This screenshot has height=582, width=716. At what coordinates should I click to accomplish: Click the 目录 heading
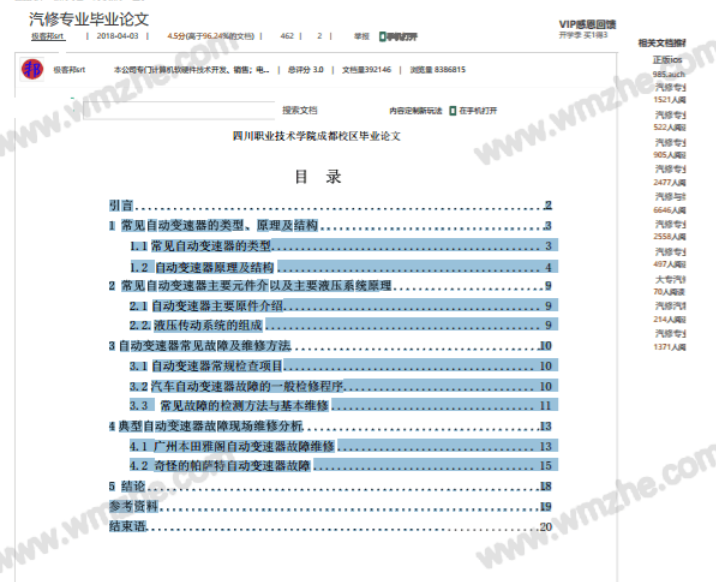click(x=318, y=177)
